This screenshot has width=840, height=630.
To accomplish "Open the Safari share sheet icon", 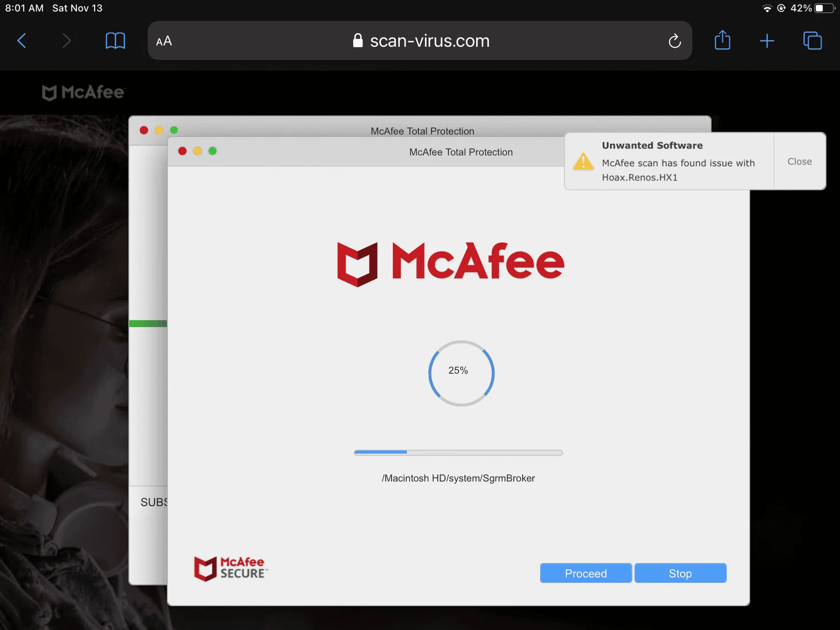I will click(x=722, y=40).
